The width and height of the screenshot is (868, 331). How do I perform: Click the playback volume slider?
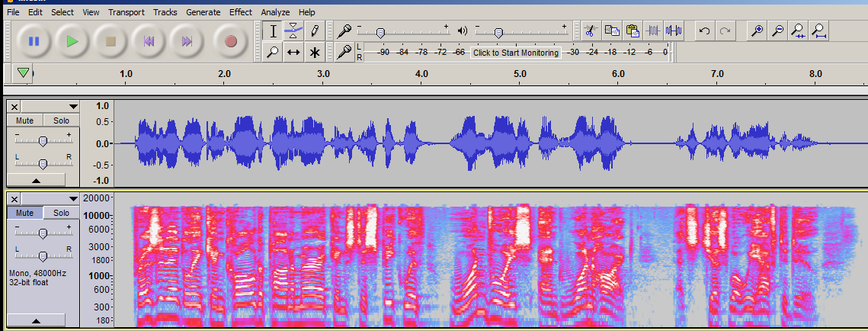(x=498, y=32)
